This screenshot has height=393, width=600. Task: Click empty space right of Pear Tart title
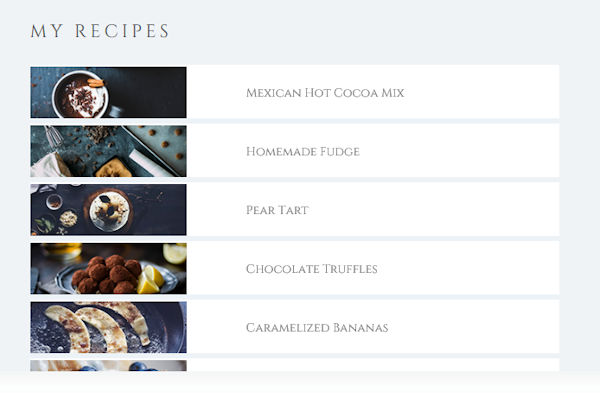pyautogui.click(x=432, y=210)
